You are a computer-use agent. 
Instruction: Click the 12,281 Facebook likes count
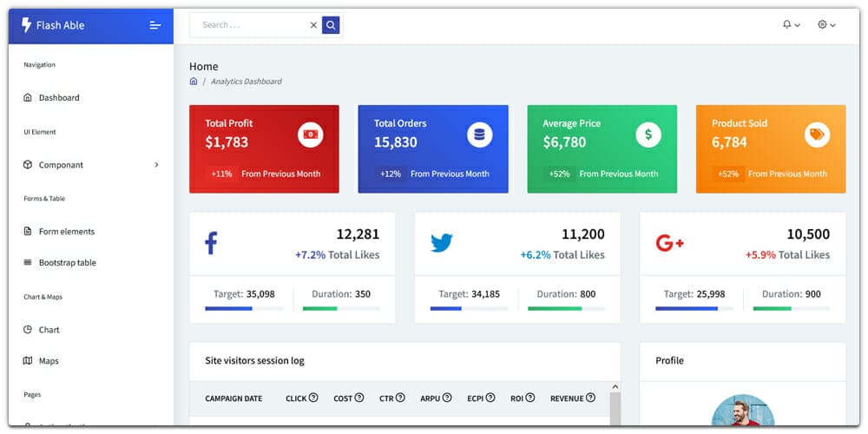point(358,234)
